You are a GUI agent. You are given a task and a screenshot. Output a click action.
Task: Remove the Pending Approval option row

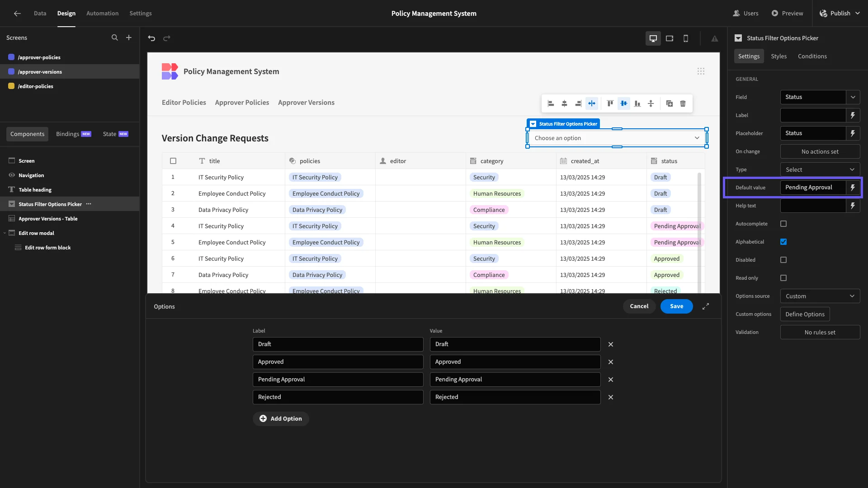pos(611,380)
